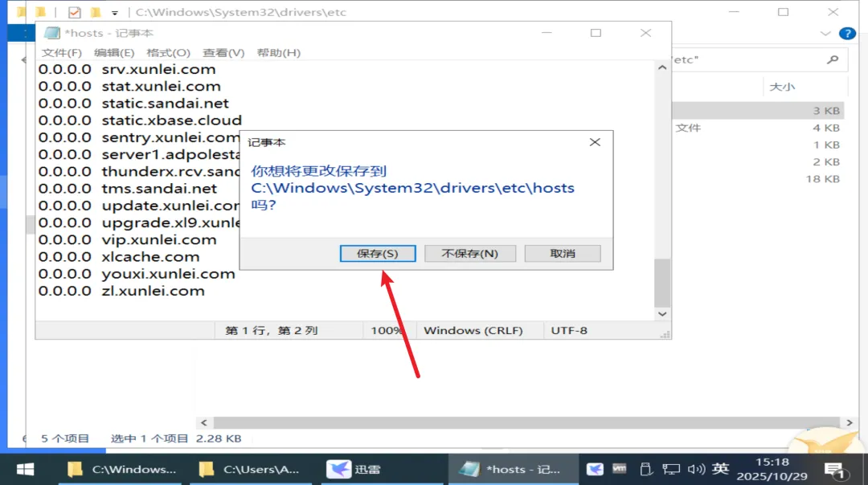The height and width of the screenshot is (485, 868).
Task: Click the USB device tray icon
Action: coord(645,470)
